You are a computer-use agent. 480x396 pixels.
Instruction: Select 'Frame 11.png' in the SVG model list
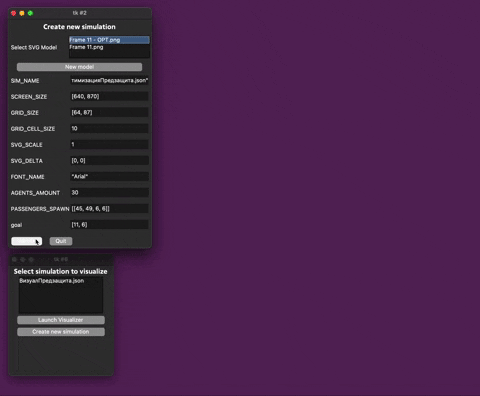point(109,47)
